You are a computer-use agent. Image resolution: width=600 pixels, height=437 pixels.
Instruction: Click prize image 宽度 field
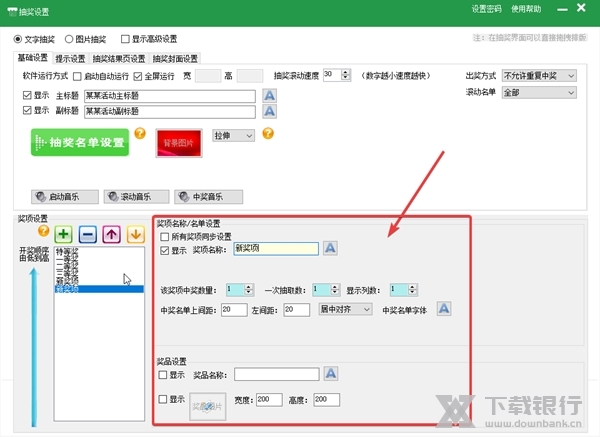(269, 399)
